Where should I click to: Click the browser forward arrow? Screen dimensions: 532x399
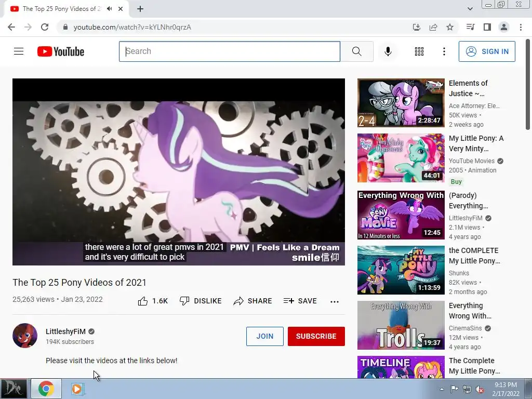[x=28, y=27]
